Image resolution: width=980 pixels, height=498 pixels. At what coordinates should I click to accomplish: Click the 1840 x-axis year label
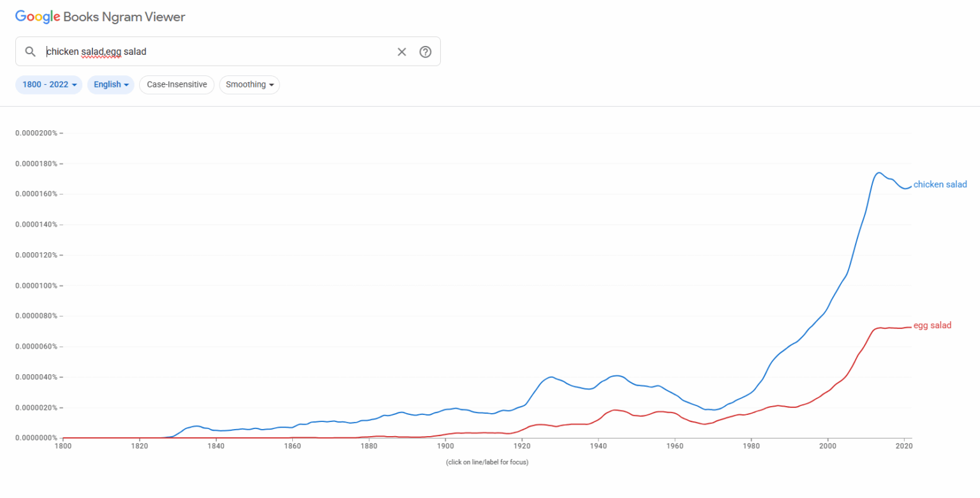click(216, 448)
